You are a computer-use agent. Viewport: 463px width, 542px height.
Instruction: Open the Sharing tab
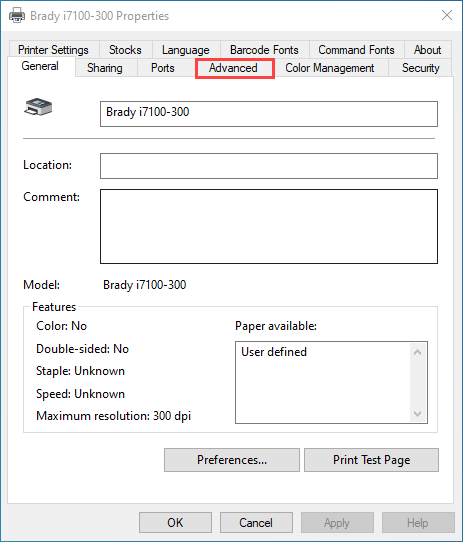pos(105,68)
